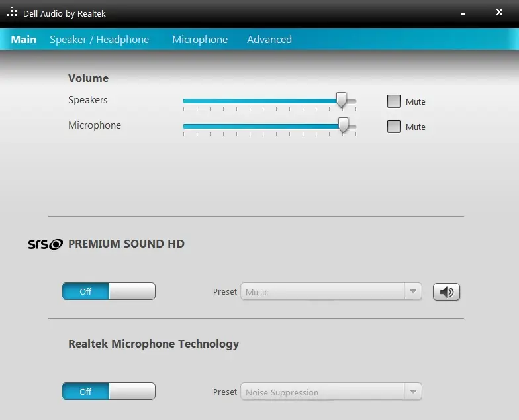This screenshot has width=519, height=420.
Task: Click the speaker test sound icon button
Action: point(446,291)
